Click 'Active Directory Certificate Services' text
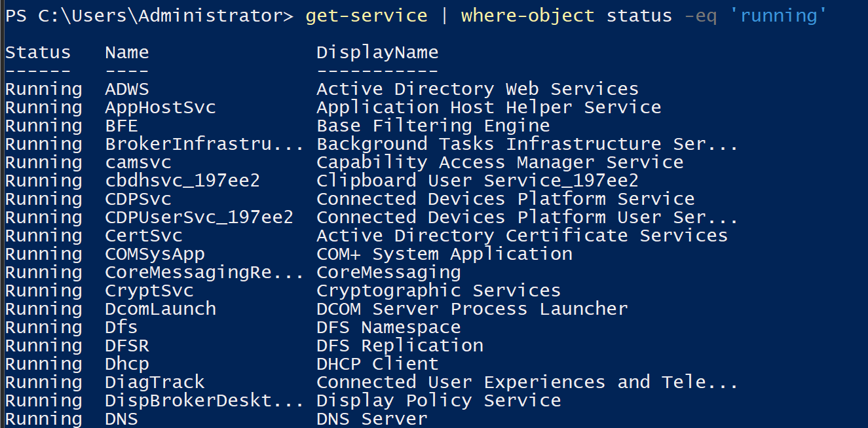The width and height of the screenshot is (868, 428). click(522, 236)
